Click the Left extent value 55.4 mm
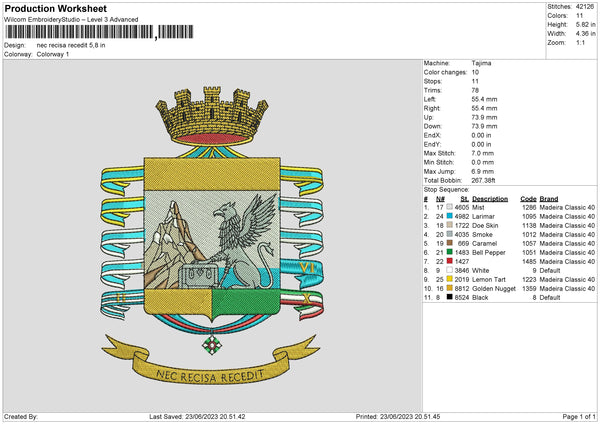This screenshot has width=600, height=424. click(x=484, y=99)
